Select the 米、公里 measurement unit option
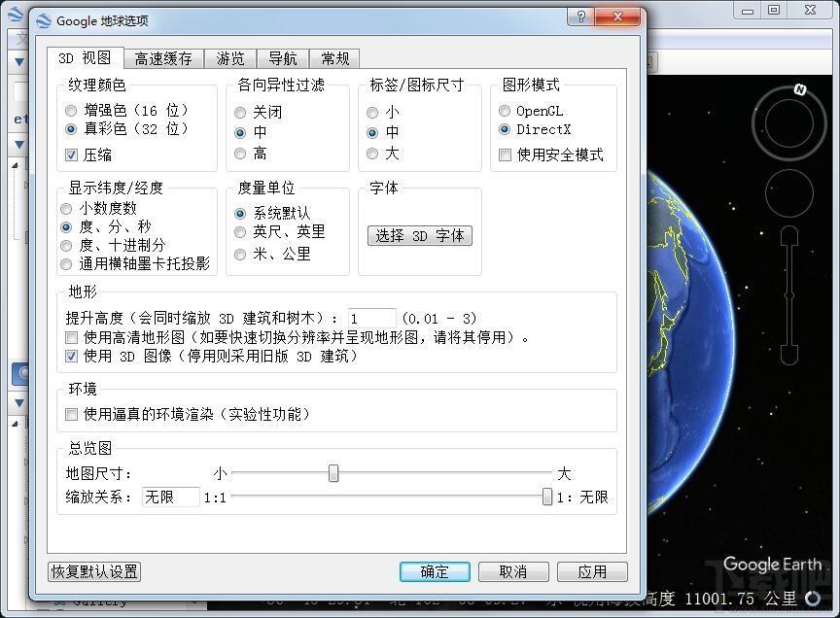The image size is (840, 618). 240,254
